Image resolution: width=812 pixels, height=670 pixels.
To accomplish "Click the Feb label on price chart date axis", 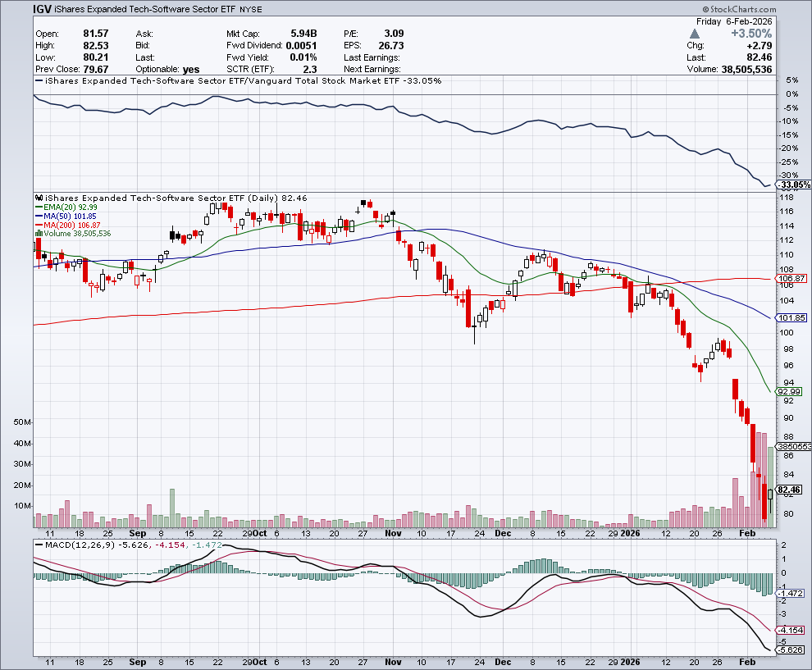I will 747,533.
